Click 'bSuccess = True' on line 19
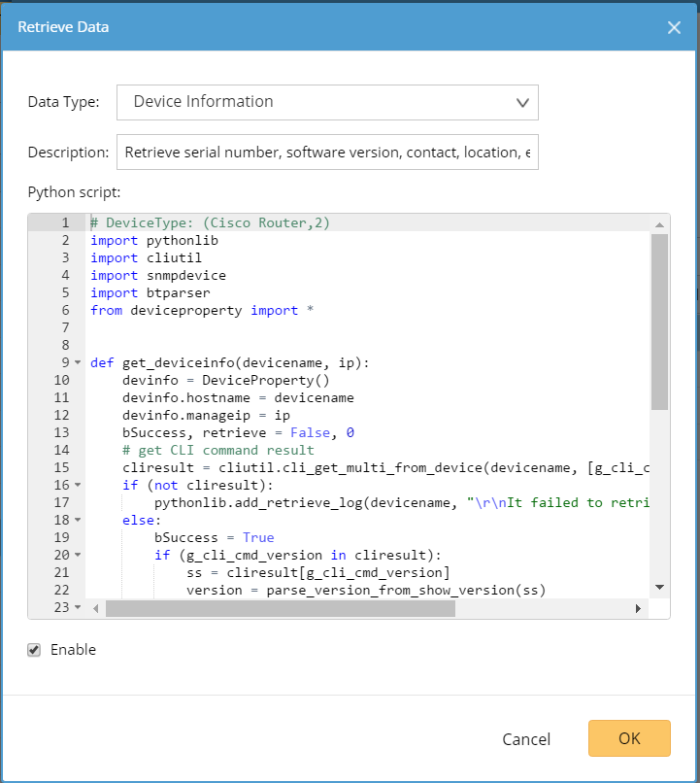This screenshot has height=783, width=700. pos(214,537)
